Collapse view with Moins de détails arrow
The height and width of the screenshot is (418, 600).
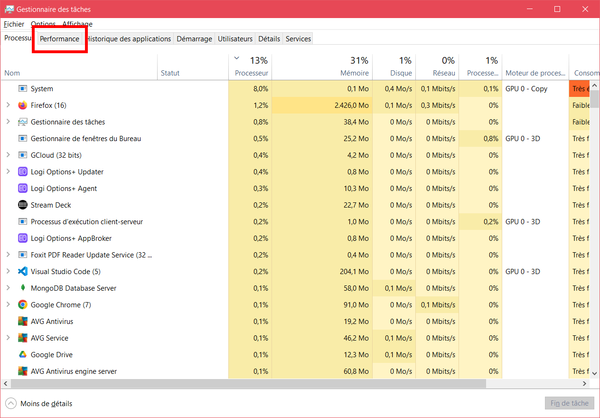(11, 403)
